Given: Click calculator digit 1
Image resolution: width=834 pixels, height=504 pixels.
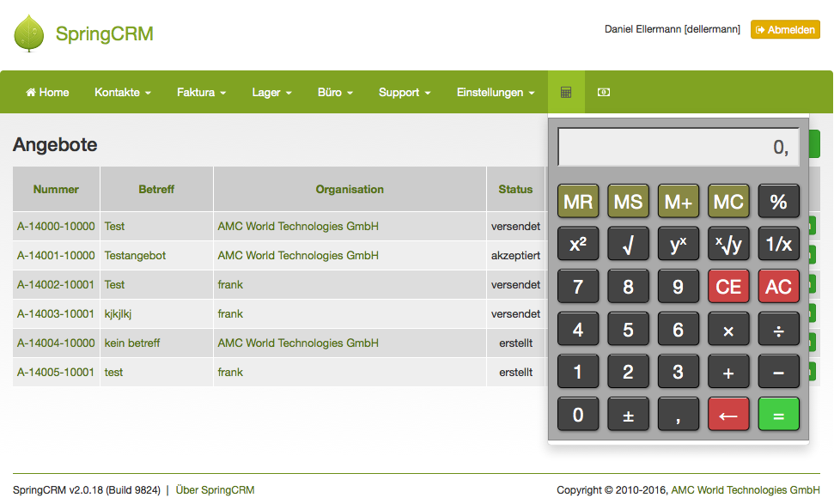Looking at the screenshot, I should click(578, 372).
